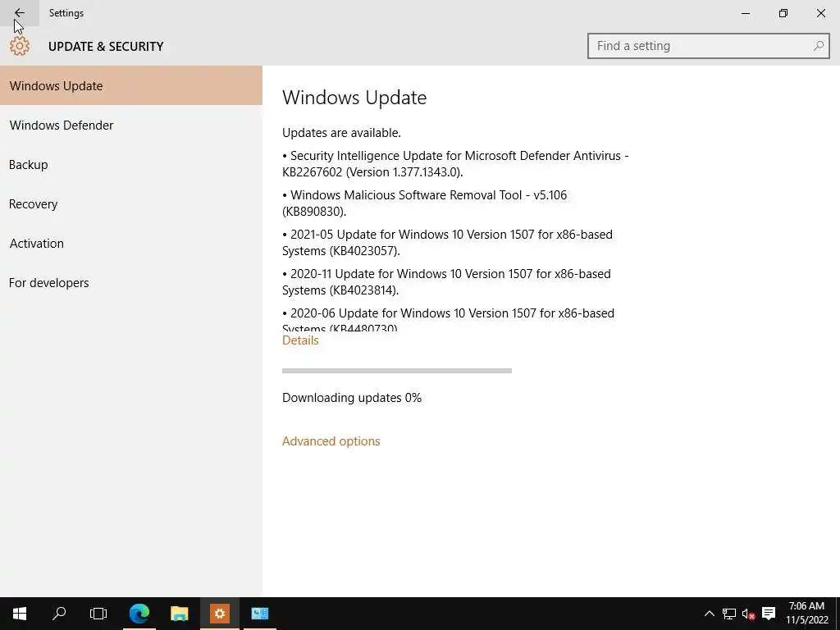Open the Advanced options link
The height and width of the screenshot is (630, 840).
point(331,441)
